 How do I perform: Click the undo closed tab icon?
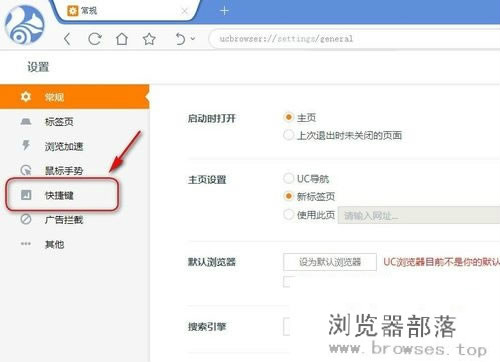pyautogui.click(x=180, y=39)
